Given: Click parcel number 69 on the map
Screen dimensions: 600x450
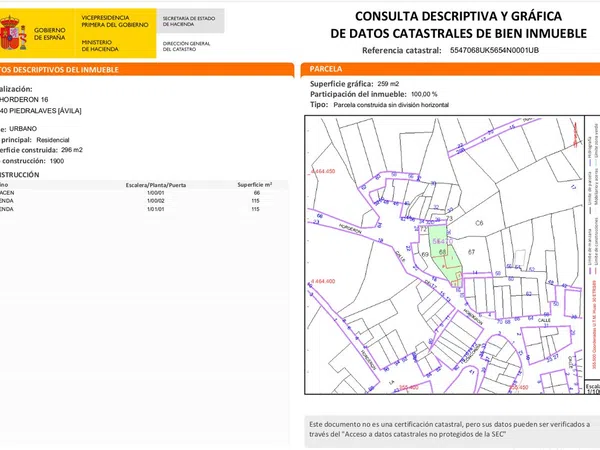Looking at the screenshot, I should [425, 254].
